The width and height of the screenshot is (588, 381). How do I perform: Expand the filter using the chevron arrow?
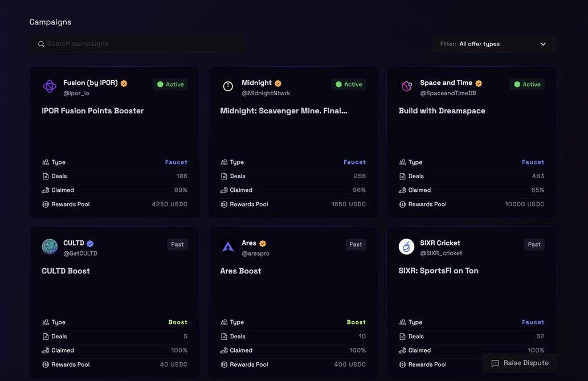543,44
